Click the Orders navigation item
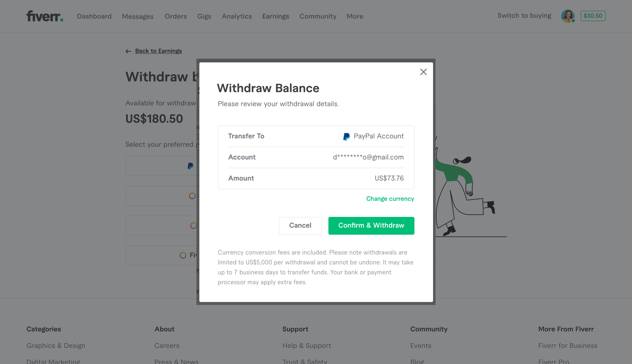 (175, 17)
